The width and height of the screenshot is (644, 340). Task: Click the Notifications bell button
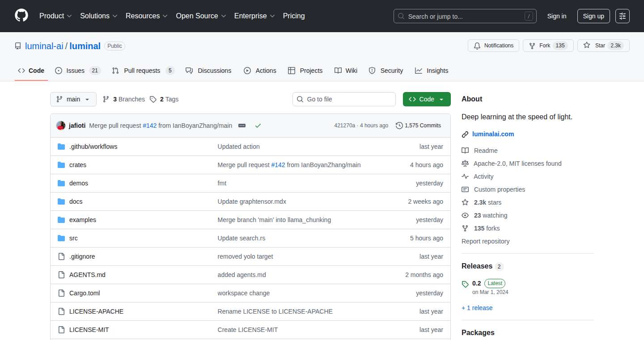click(x=494, y=46)
